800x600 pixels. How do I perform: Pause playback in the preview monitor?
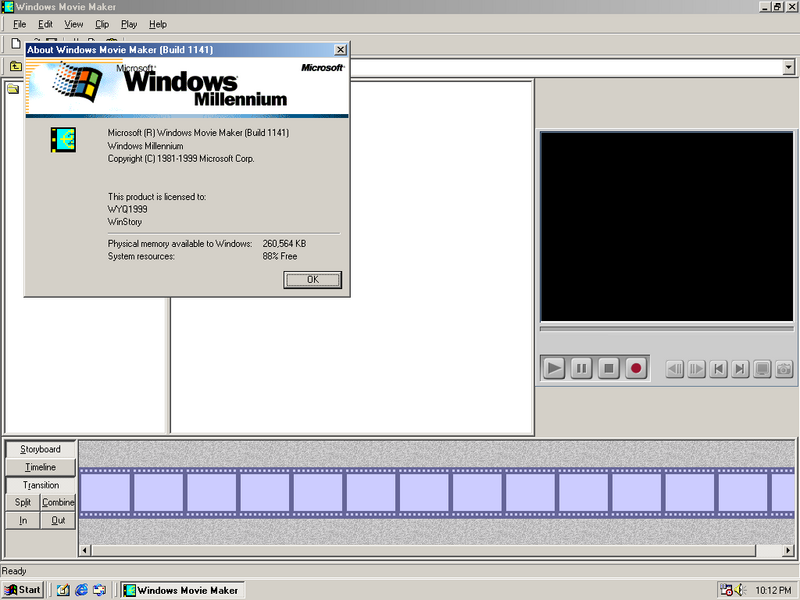coord(581,368)
